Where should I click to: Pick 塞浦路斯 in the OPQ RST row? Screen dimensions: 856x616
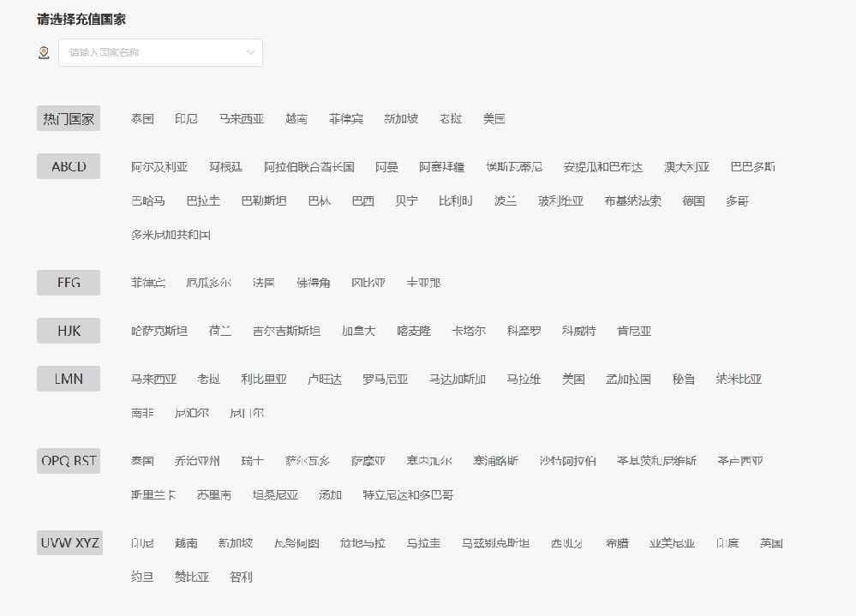tap(496, 461)
